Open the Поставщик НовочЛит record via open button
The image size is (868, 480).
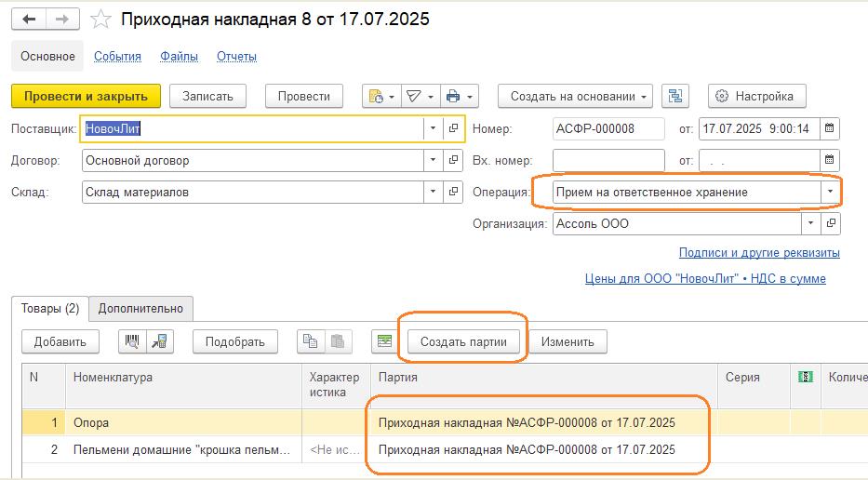[x=453, y=129]
